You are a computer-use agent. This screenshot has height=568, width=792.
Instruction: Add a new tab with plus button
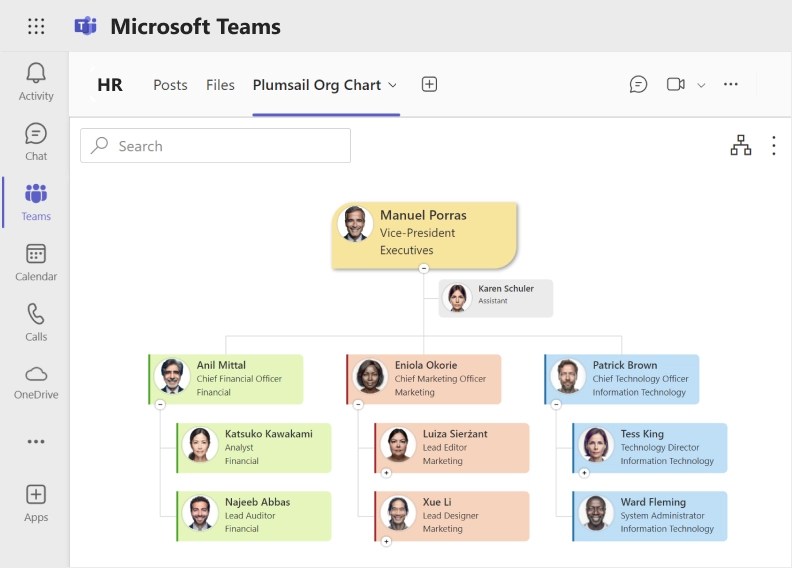point(429,84)
